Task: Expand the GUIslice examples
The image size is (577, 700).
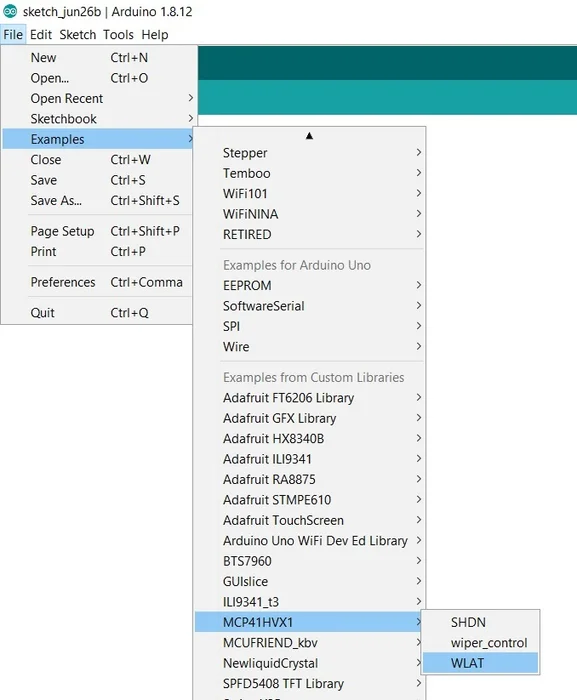Action: 310,582
